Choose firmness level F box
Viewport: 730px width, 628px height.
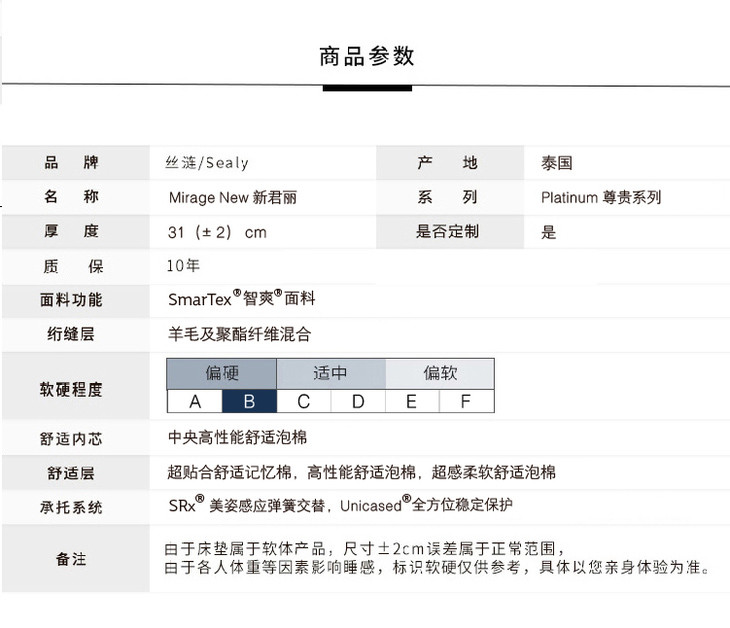click(466, 402)
